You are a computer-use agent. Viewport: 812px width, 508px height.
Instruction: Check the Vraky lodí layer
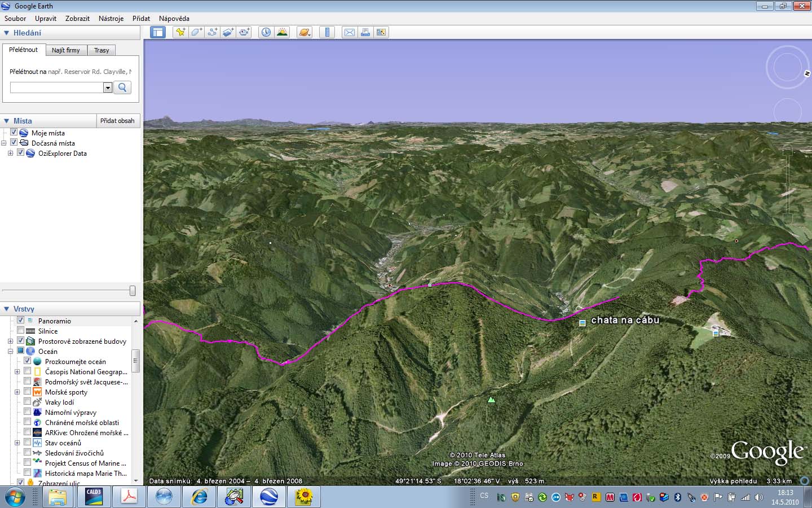tap(27, 402)
